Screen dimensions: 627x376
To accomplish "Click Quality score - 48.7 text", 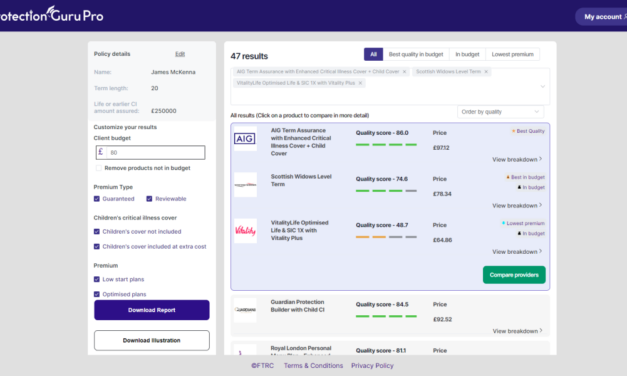I will tap(382, 225).
